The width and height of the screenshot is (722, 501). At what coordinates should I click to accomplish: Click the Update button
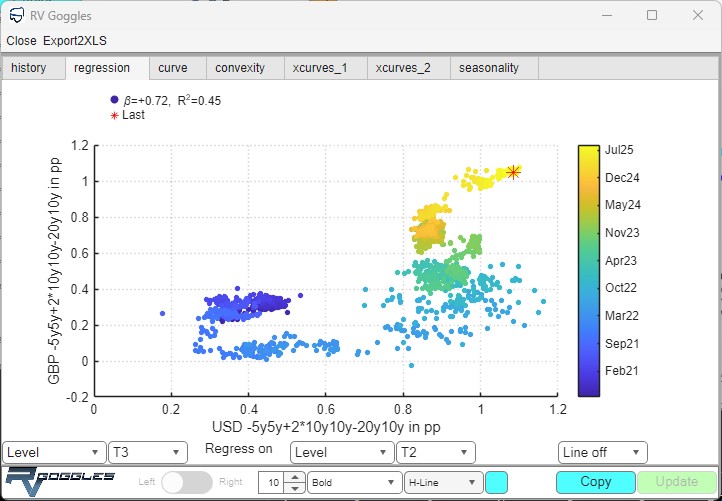point(677,482)
